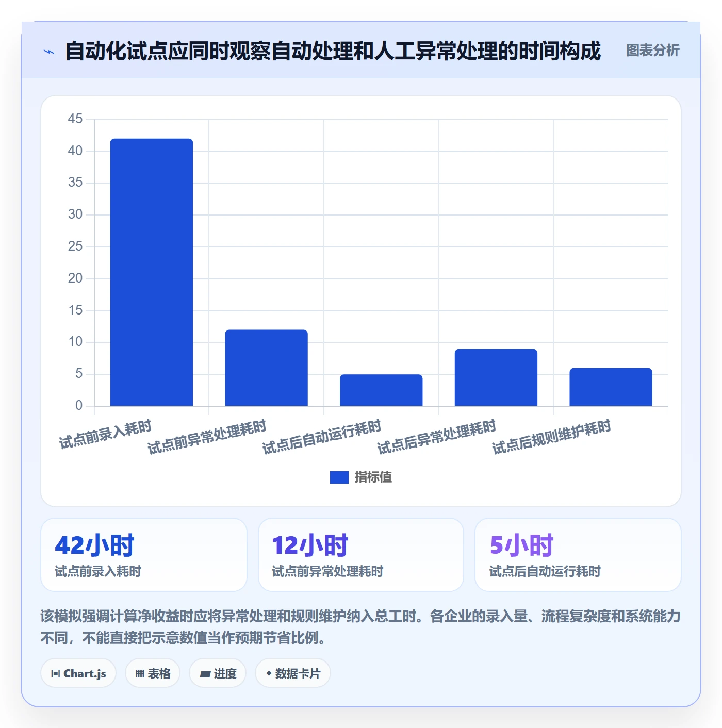Click the x-axis label 试点前异常处理耗时
The image size is (722, 728).
click(207, 437)
